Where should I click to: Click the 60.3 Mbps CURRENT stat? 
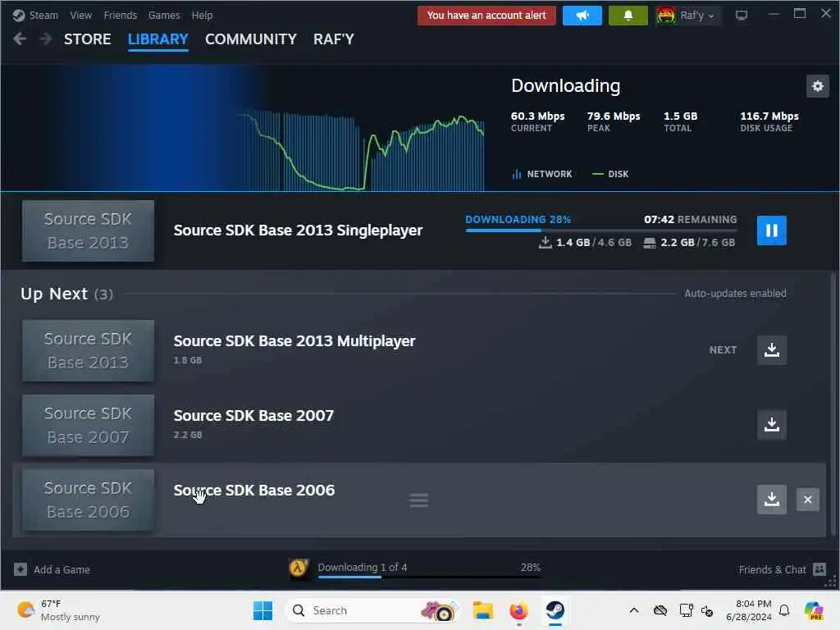click(x=537, y=121)
